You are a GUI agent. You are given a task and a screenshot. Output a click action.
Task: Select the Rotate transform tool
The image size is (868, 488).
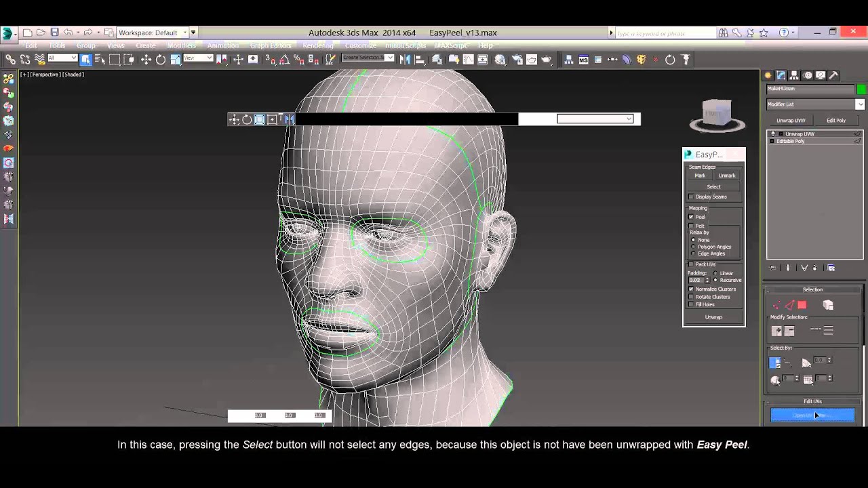click(x=161, y=60)
